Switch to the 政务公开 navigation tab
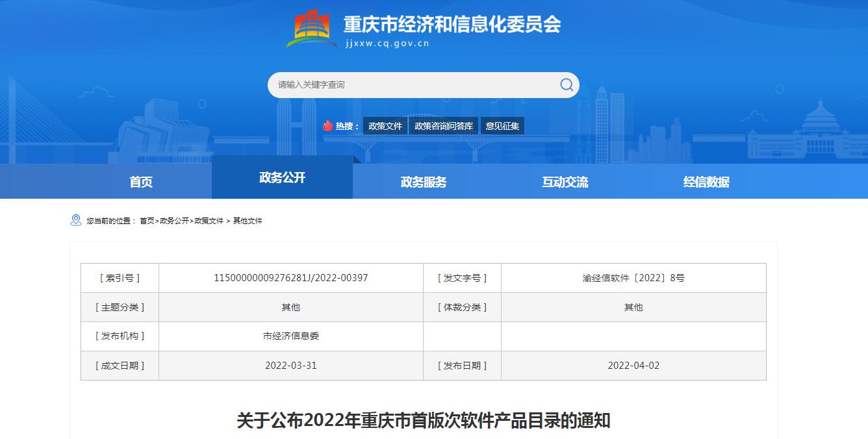Image resolution: width=868 pixels, height=439 pixels. pos(282,178)
